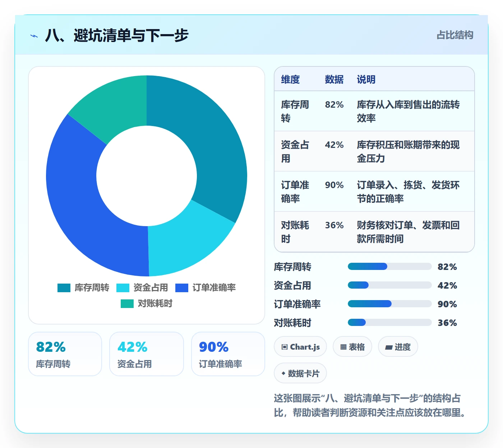Click the 数据卡片 chip
Image resolution: width=503 pixels, height=448 pixels.
300,373
